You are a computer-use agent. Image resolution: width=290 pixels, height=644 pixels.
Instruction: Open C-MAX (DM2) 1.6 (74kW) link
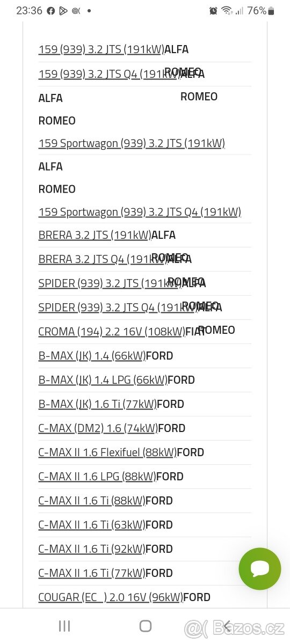click(x=98, y=428)
